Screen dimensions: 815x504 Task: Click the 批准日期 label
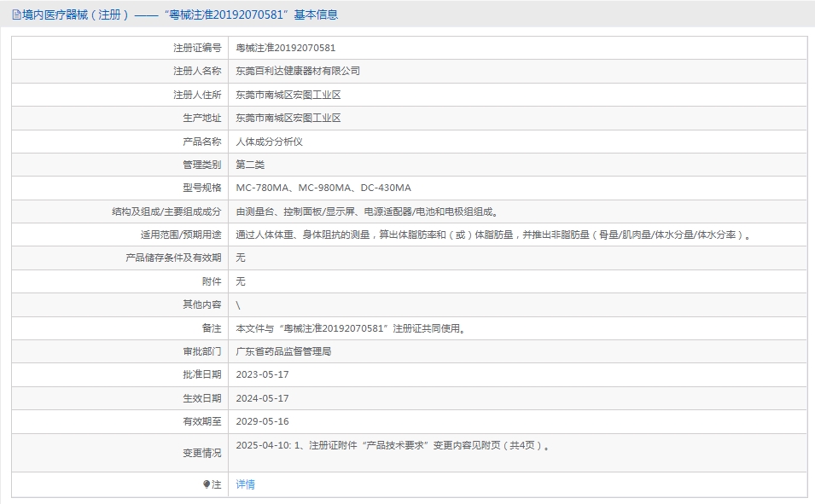(201, 374)
